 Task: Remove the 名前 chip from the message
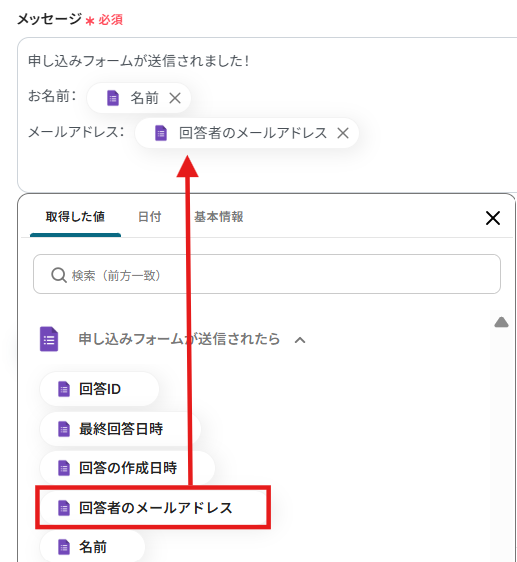click(175, 98)
